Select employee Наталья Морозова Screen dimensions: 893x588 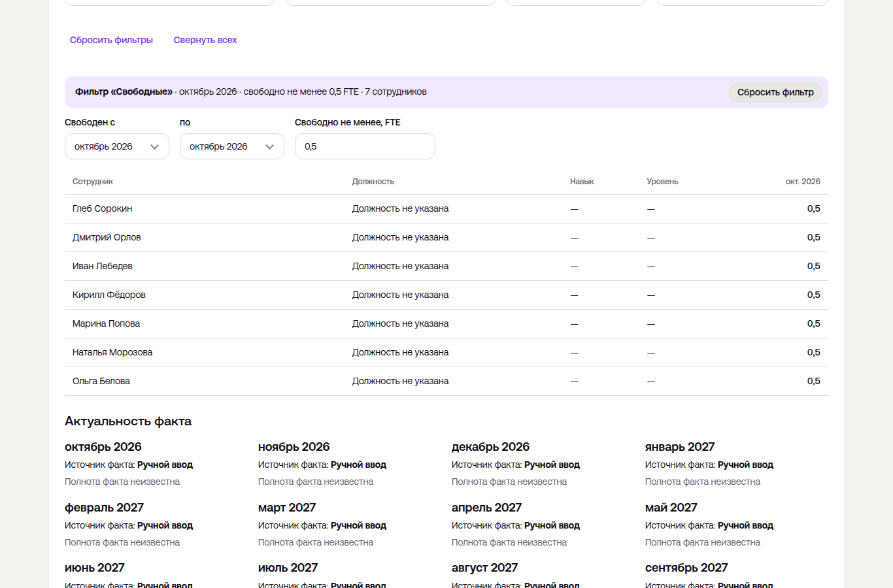point(112,353)
